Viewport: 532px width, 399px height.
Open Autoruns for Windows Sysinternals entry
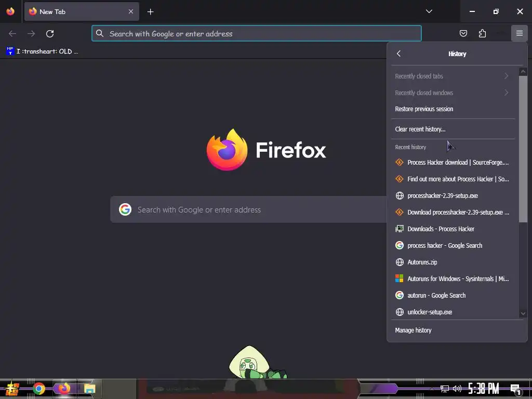pos(453,279)
